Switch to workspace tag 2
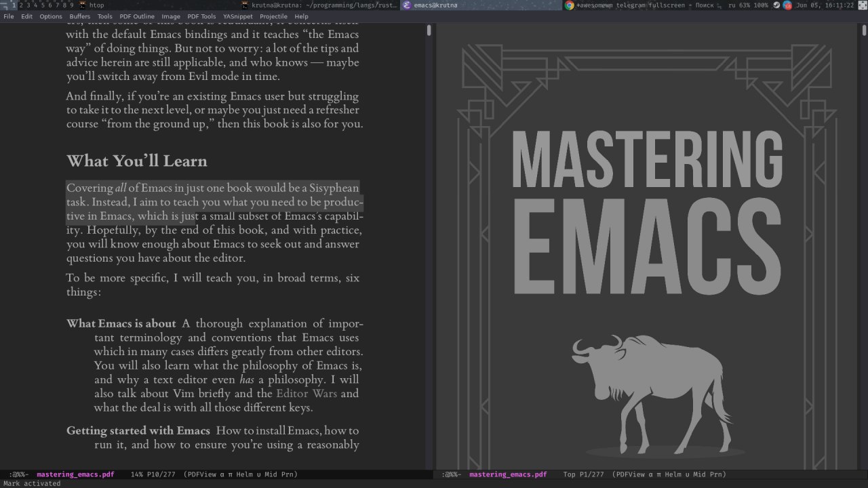868x488 pixels. (x=21, y=5)
